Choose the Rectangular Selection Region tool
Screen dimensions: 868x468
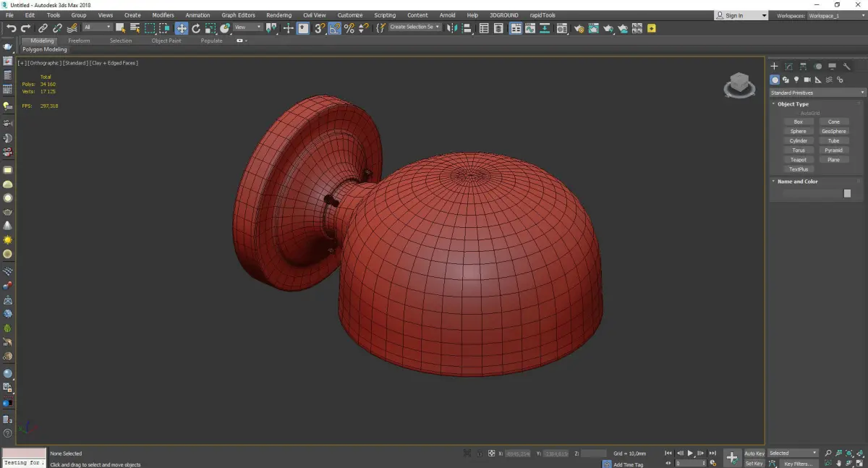150,28
